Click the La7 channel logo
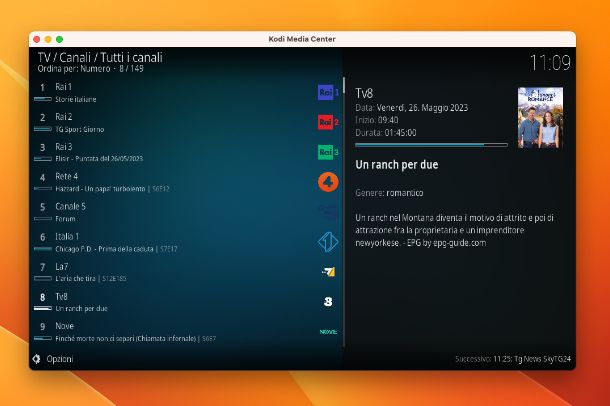This screenshot has width=610, height=406. 329,271
